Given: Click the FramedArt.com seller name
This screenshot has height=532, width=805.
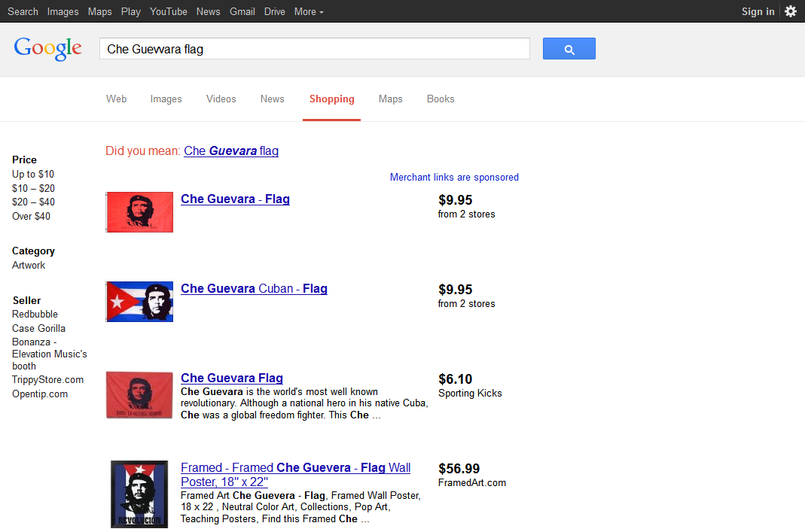Looking at the screenshot, I should [x=472, y=483].
